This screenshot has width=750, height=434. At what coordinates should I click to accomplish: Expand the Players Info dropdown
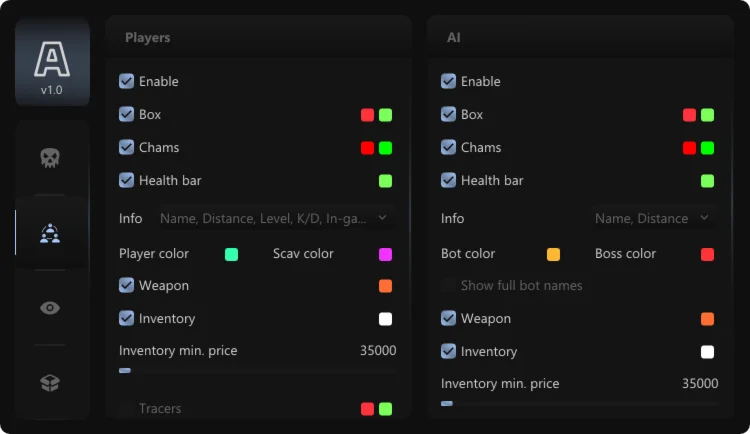(274, 218)
